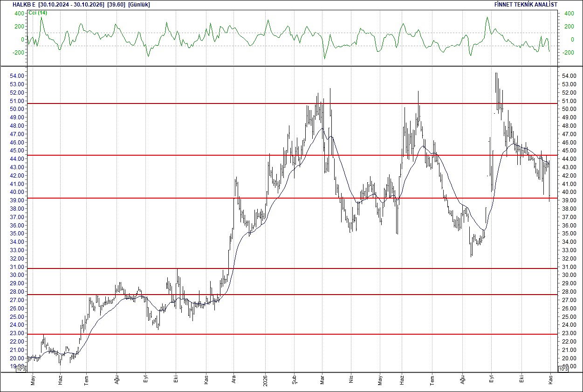Image resolution: width=583 pixels, height=392 pixels.
Task: Select the date range 30.10.2024 - 30.10.2026 text
Action: tap(72, 4)
